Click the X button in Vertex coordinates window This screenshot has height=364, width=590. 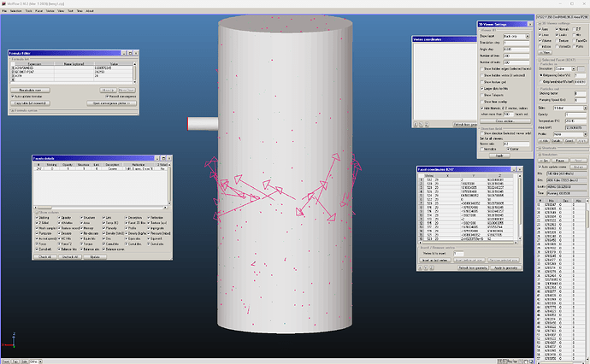point(416,124)
